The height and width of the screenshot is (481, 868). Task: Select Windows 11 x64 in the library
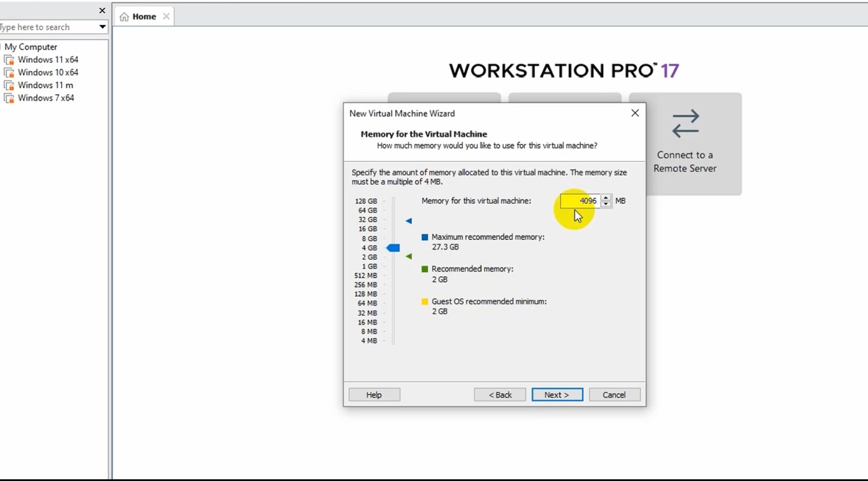(48, 60)
